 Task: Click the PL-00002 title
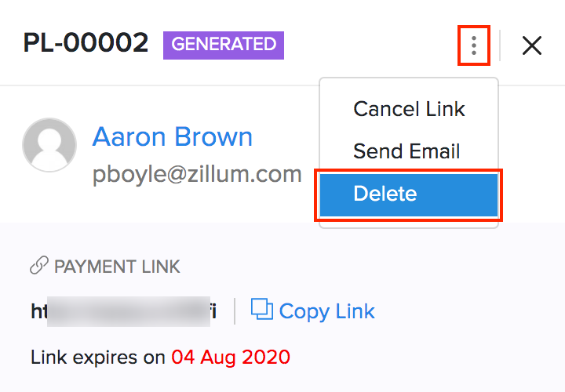[86, 44]
